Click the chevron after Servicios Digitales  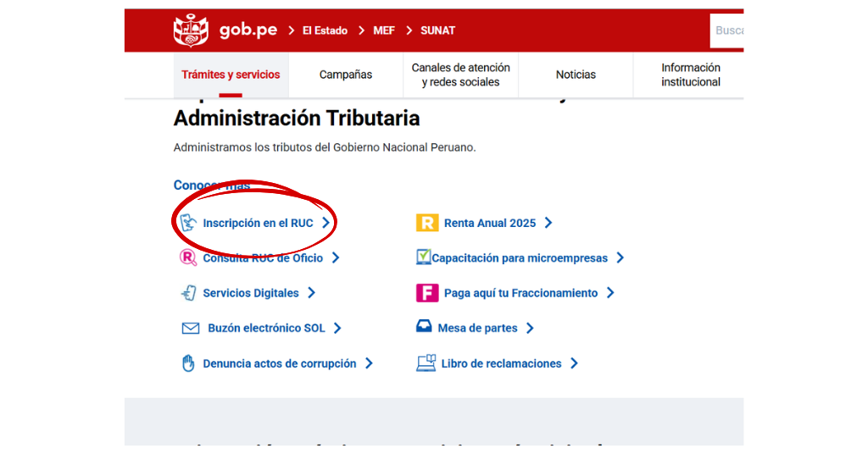point(312,292)
